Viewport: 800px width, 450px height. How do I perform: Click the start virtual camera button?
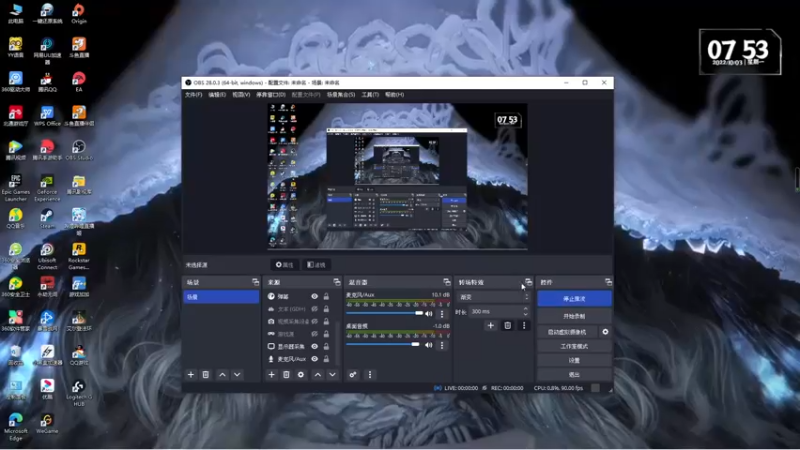(568, 332)
